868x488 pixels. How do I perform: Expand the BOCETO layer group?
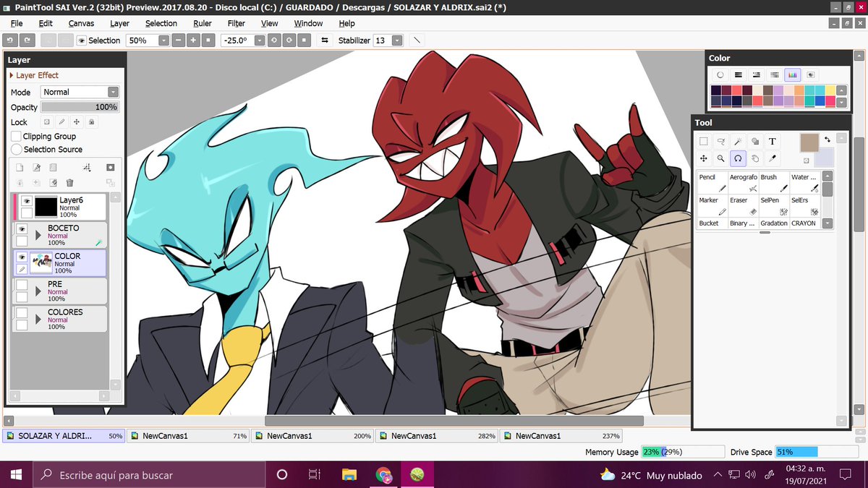point(38,235)
